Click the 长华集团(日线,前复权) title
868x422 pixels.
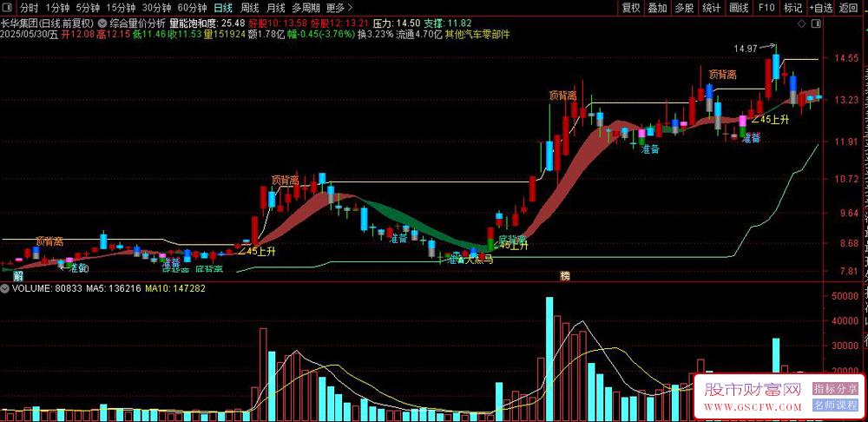coord(48,23)
